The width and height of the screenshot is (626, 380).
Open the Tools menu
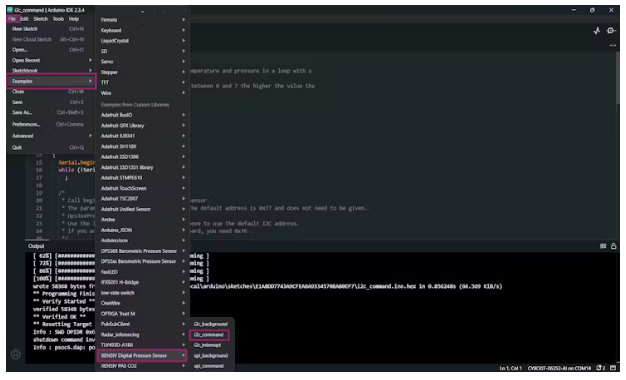click(x=58, y=19)
